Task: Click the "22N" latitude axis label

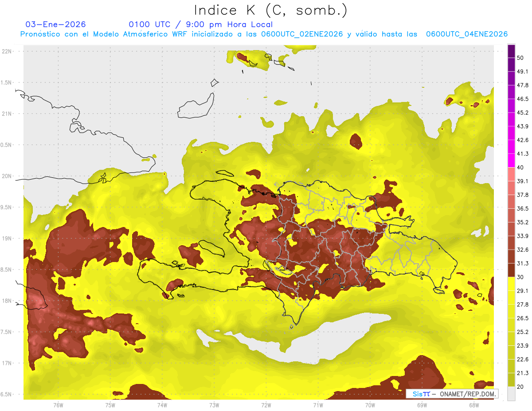Action: [x=7, y=51]
